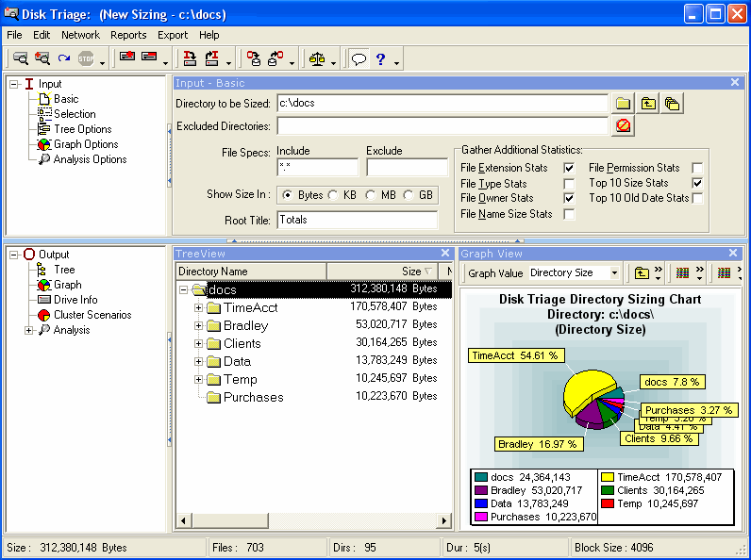Open Cluster Scenarios under Output
751x560 pixels.
[92, 315]
